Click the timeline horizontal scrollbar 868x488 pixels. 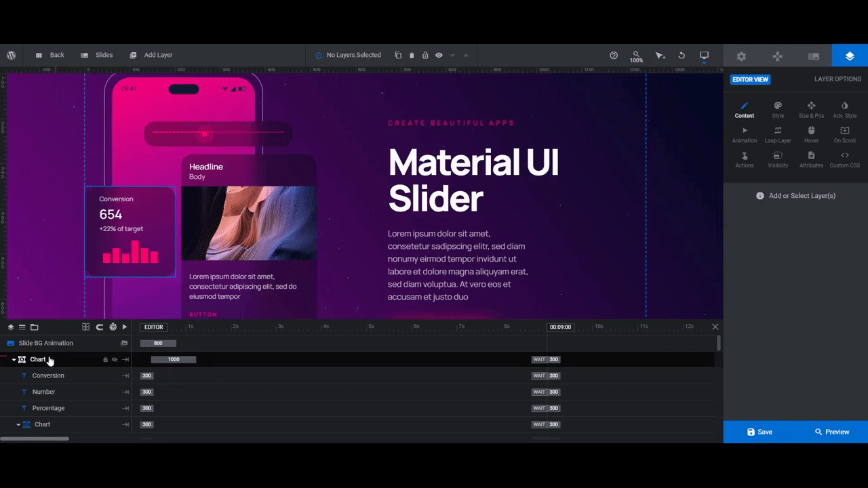[35, 439]
